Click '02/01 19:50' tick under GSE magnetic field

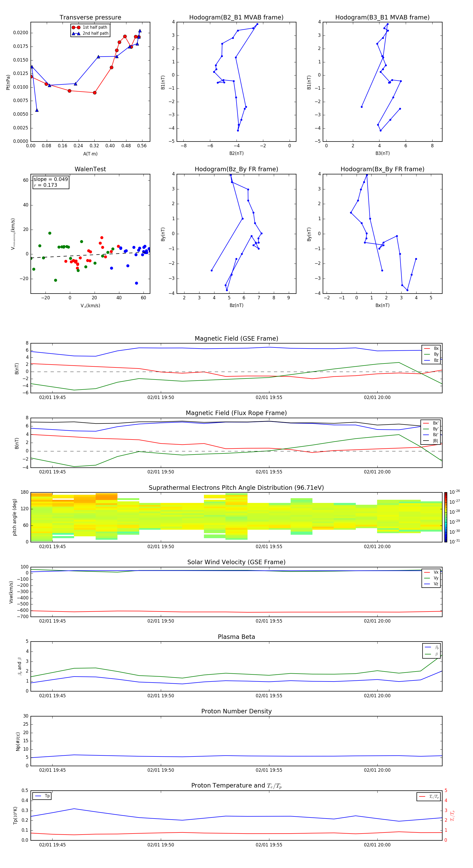point(161,398)
